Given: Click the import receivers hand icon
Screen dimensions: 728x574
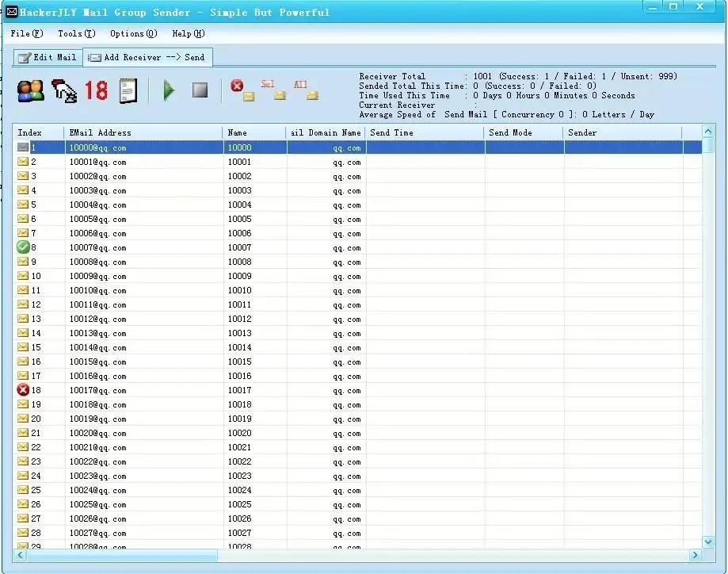Looking at the screenshot, I should click(64, 90).
